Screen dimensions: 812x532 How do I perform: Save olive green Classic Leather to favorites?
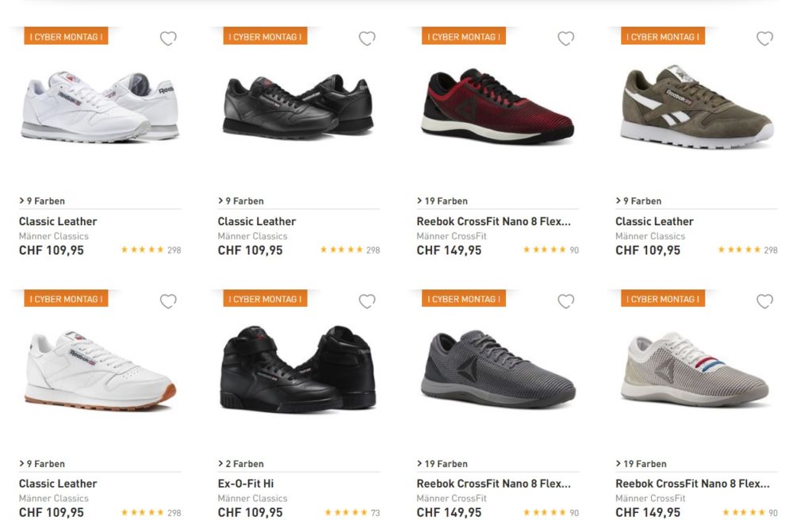(x=764, y=38)
